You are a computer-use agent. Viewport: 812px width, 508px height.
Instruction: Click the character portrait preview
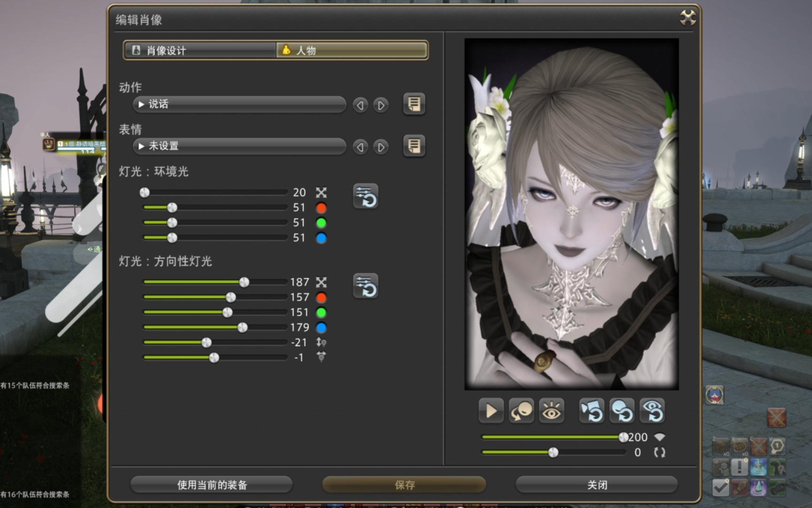coord(571,214)
